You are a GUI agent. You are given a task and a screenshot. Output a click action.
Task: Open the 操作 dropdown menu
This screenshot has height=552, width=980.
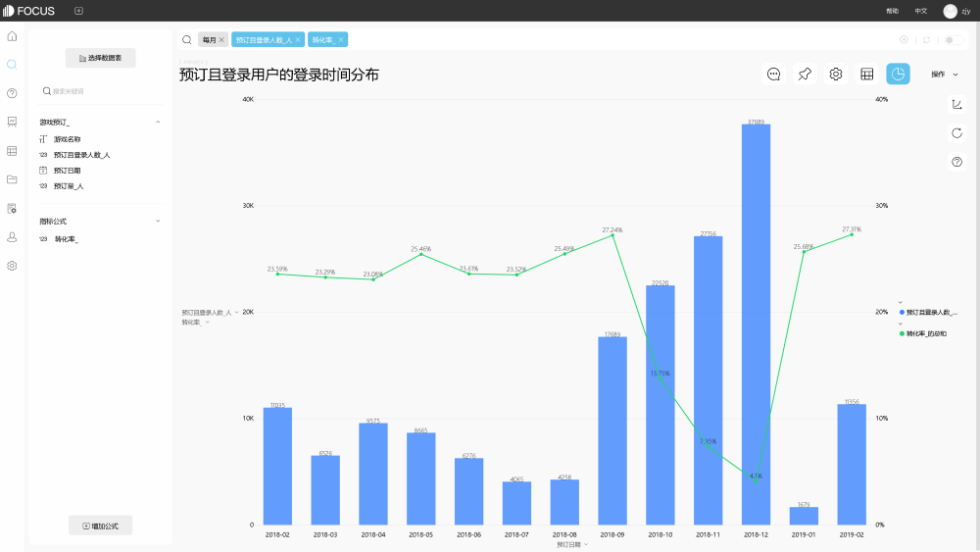(x=945, y=74)
